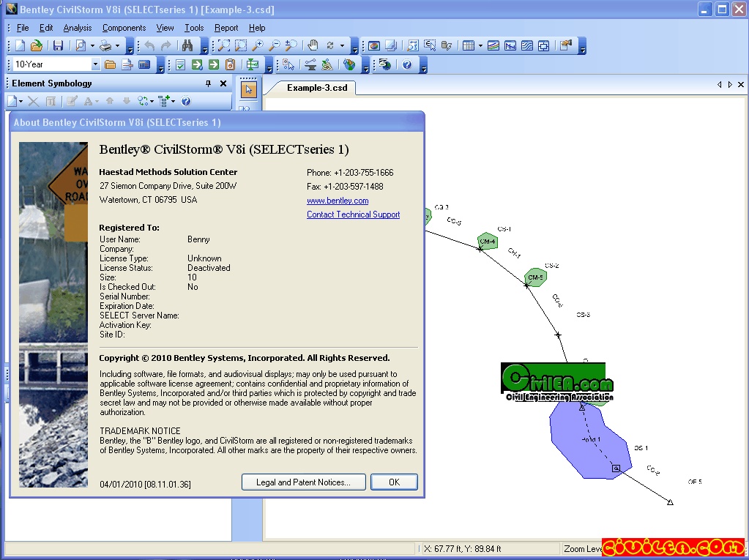Select the CM-5 catchment in the drawing
The image size is (749, 560).
(x=535, y=277)
